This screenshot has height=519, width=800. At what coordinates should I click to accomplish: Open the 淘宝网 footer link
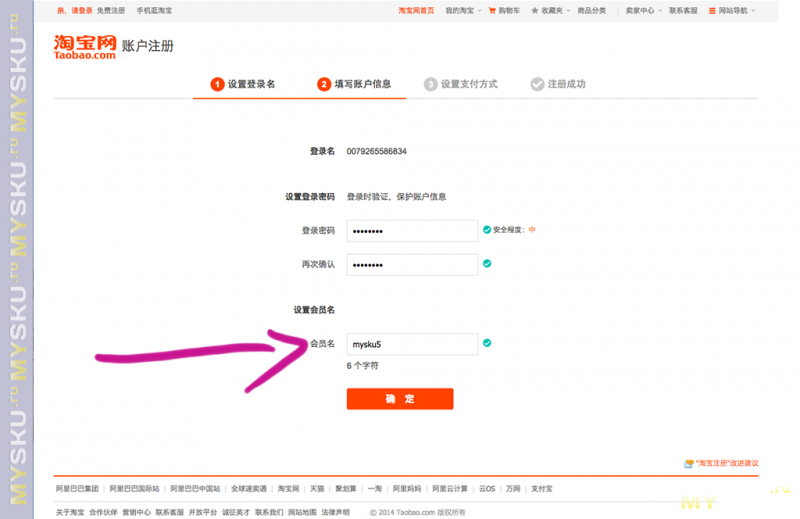(288, 488)
